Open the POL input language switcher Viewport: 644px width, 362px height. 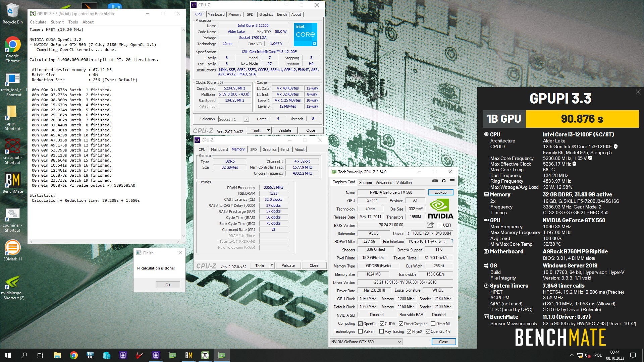click(598, 355)
